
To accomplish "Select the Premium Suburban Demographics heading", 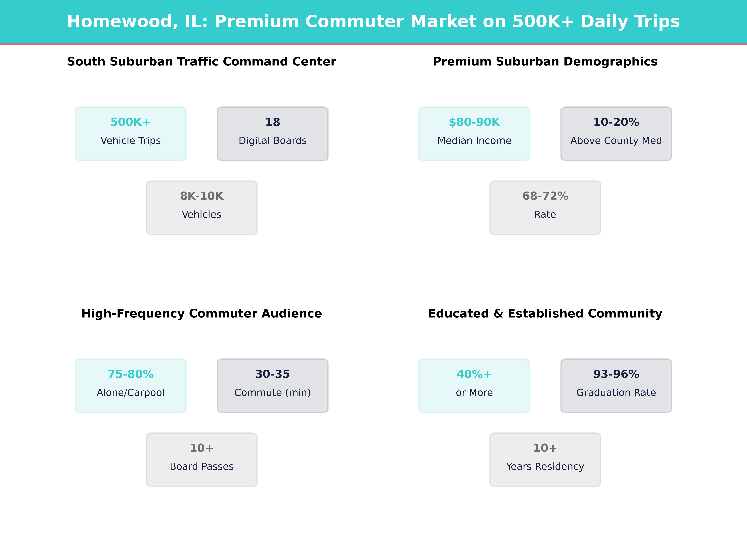I will 545,61.
